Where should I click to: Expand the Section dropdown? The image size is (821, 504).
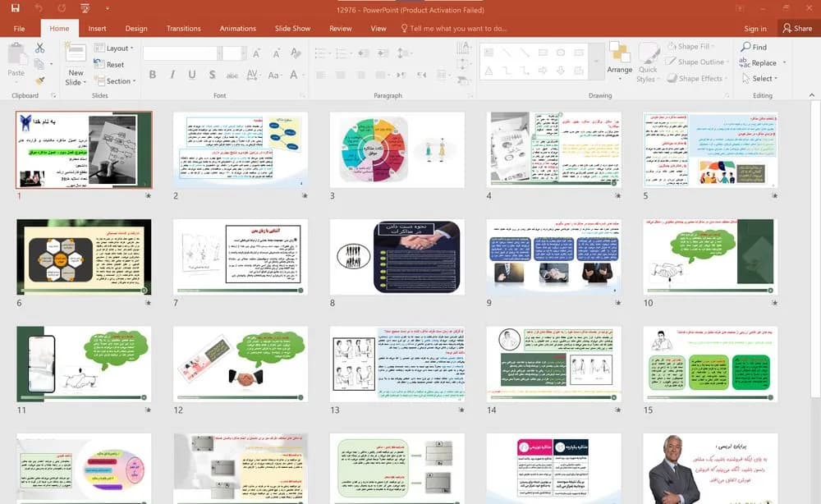coord(115,81)
